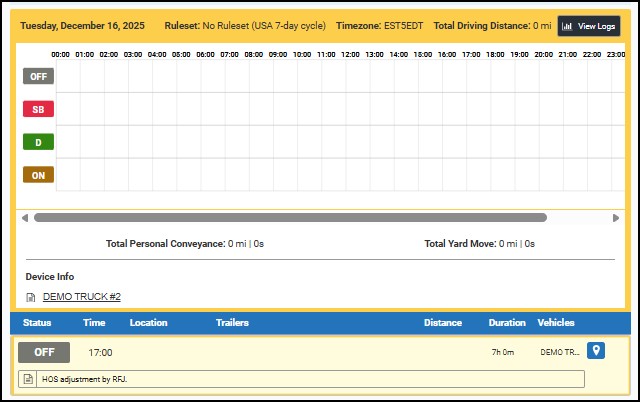
Task: Open the map location pin icon
Action: click(x=596, y=351)
